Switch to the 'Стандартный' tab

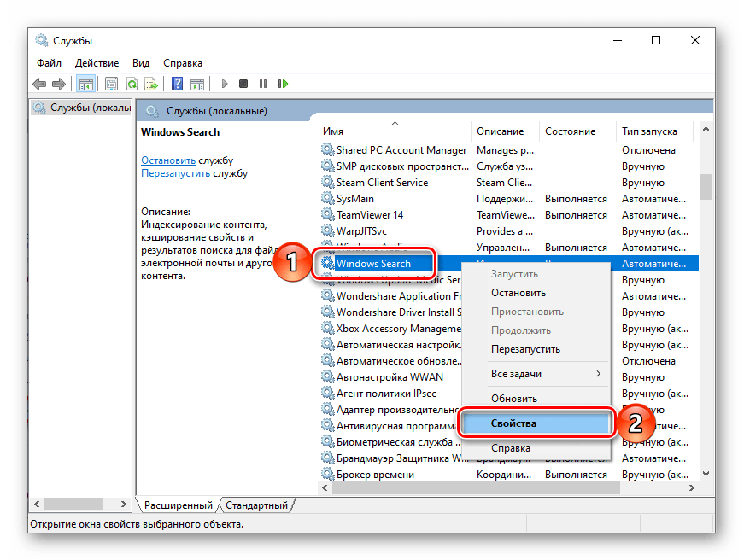(x=257, y=505)
